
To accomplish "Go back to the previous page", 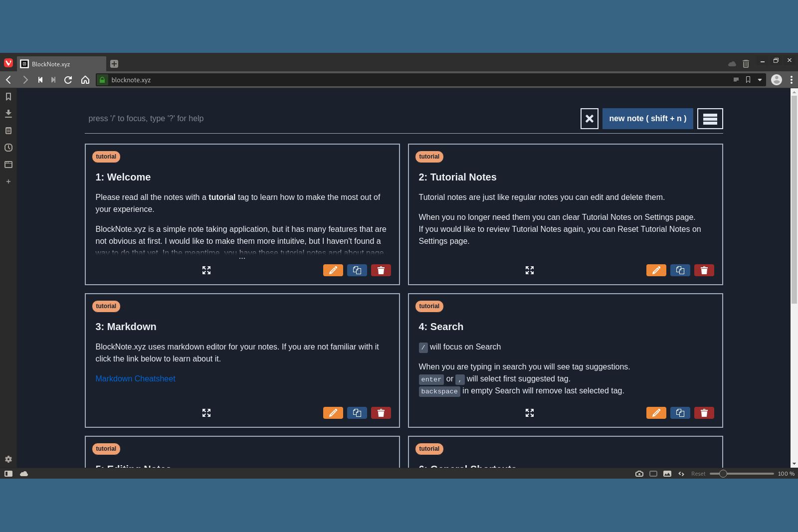I will click(x=8, y=80).
